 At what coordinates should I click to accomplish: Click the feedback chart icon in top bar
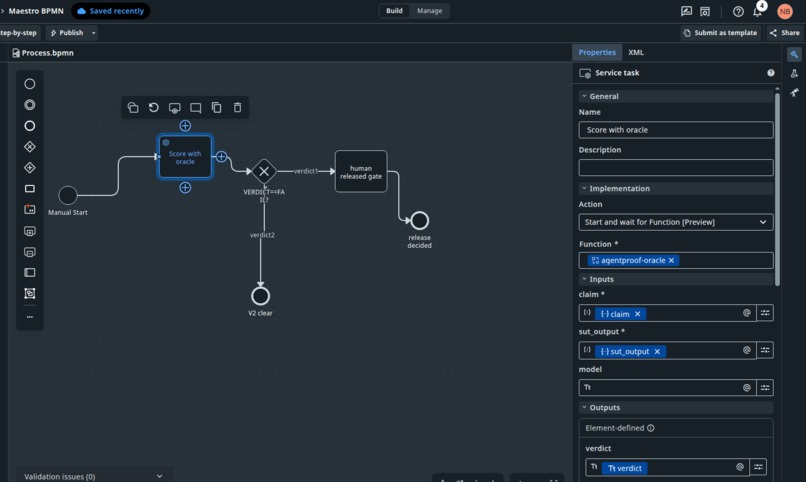point(686,11)
